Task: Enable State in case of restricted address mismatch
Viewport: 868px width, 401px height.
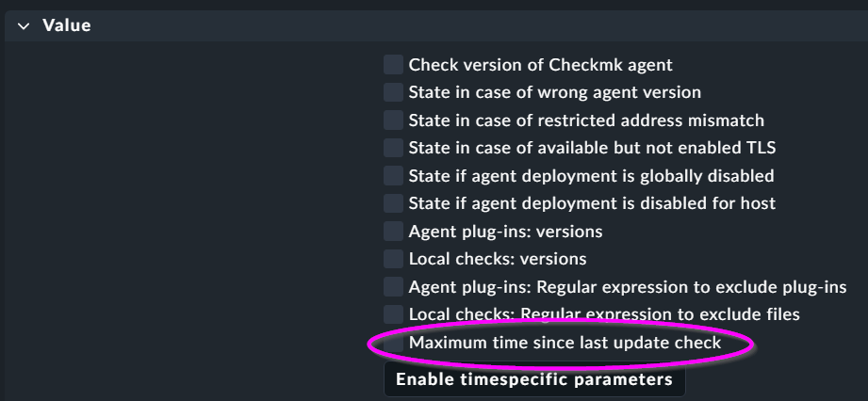Action: [393, 120]
